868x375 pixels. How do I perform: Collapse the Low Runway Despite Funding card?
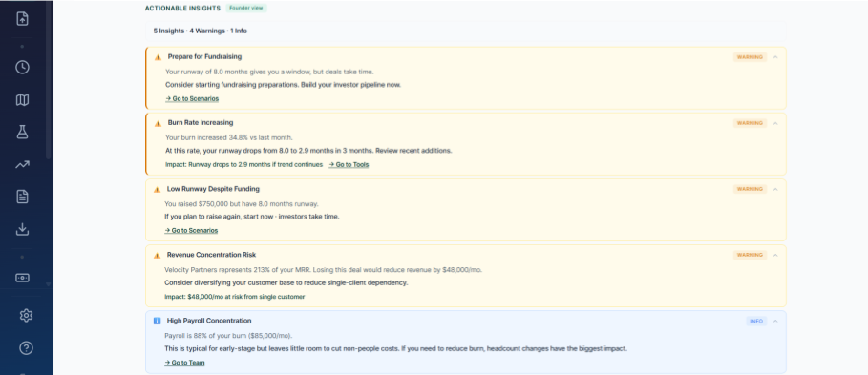pos(775,189)
